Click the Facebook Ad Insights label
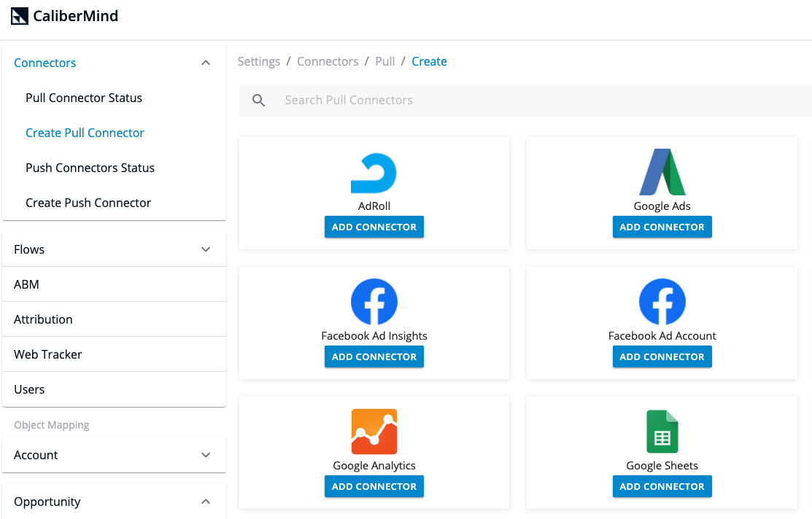The height and width of the screenshot is (519, 812). [x=374, y=336]
